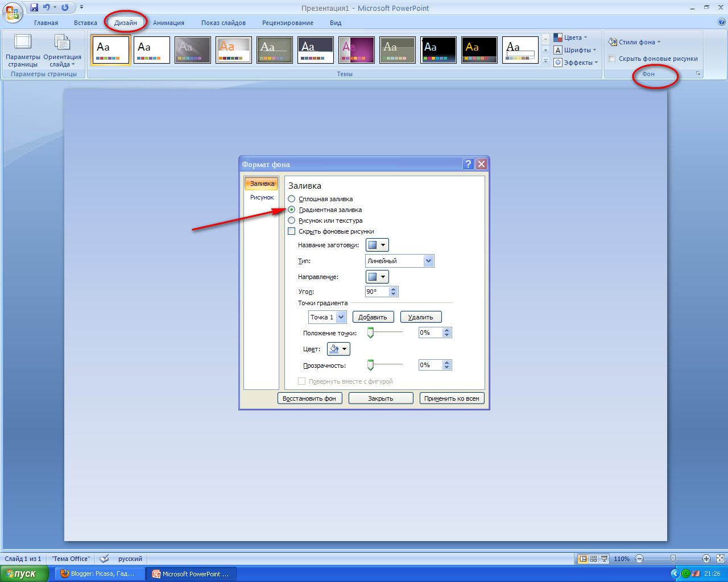Screen dimensions: 728x582
Task: Switch to the Вставка tab
Action: click(x=85, y=23)
